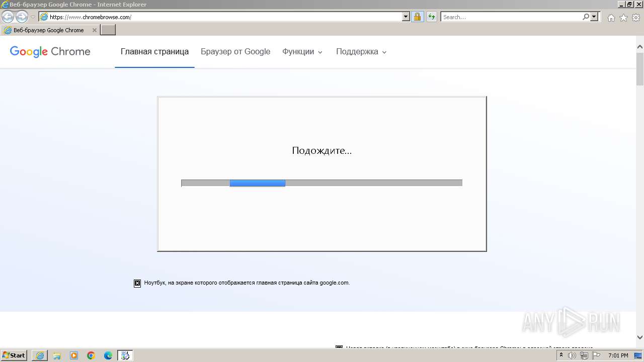Open the Главная страница menu item
This screenshot has height=362, width=644.
[154, 51]
